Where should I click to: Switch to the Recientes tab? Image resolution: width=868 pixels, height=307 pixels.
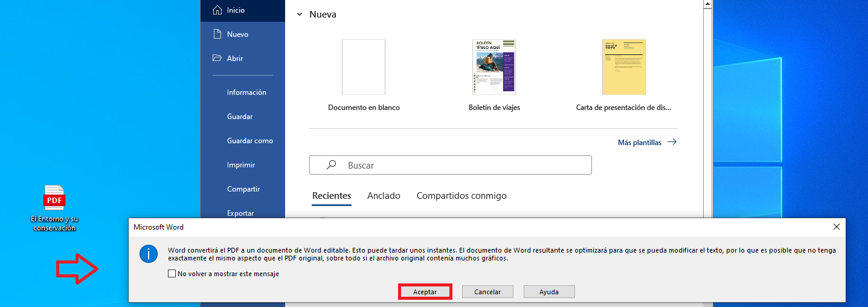coord(332,196)
